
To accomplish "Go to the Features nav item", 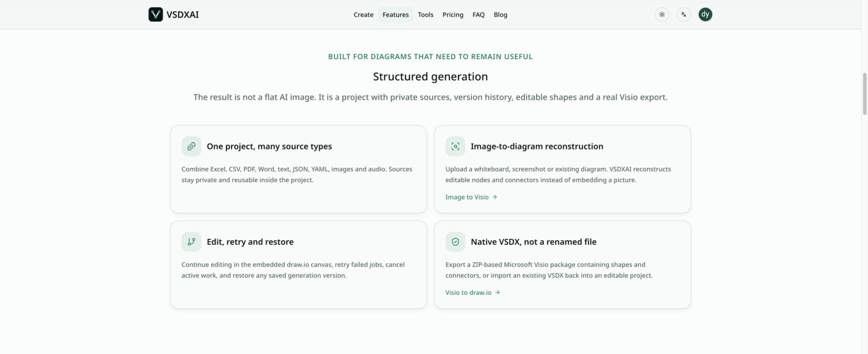I will [x=395, y=15].
